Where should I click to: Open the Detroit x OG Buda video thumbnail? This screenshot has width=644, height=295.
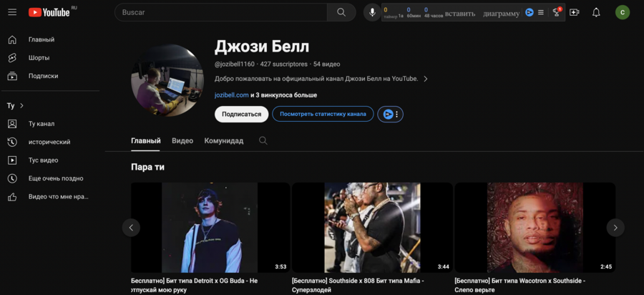click(x=210, y=228)
